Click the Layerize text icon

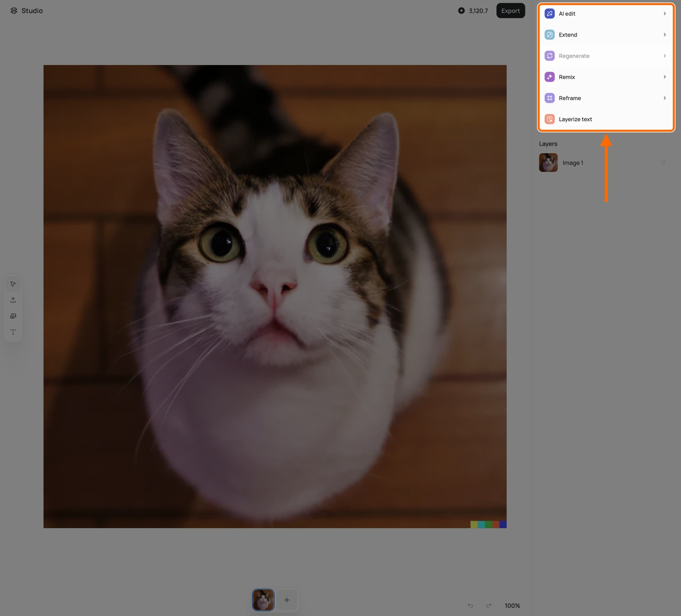tap(549, 119)
